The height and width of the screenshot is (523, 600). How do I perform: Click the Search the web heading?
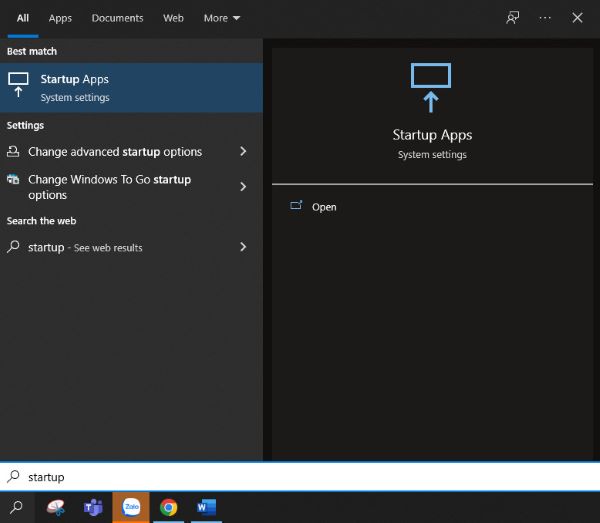pos(41,221)
